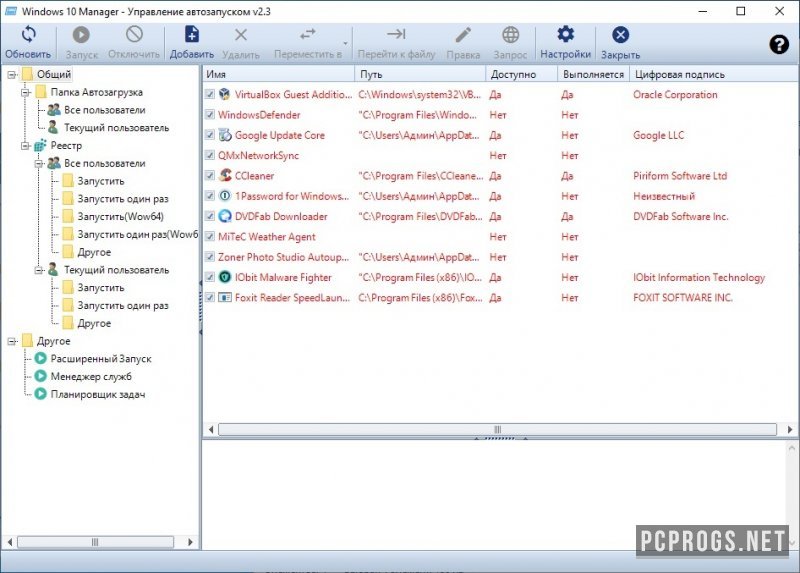800x573 pixels.
Task: Click the list scrollbar left arrow
Action: [x=210, y=430]
